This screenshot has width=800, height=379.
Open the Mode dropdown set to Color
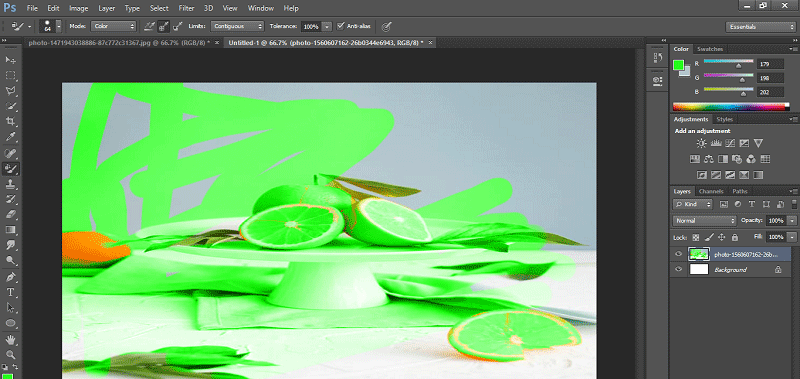pyautogui.click(x=113, y=26)
